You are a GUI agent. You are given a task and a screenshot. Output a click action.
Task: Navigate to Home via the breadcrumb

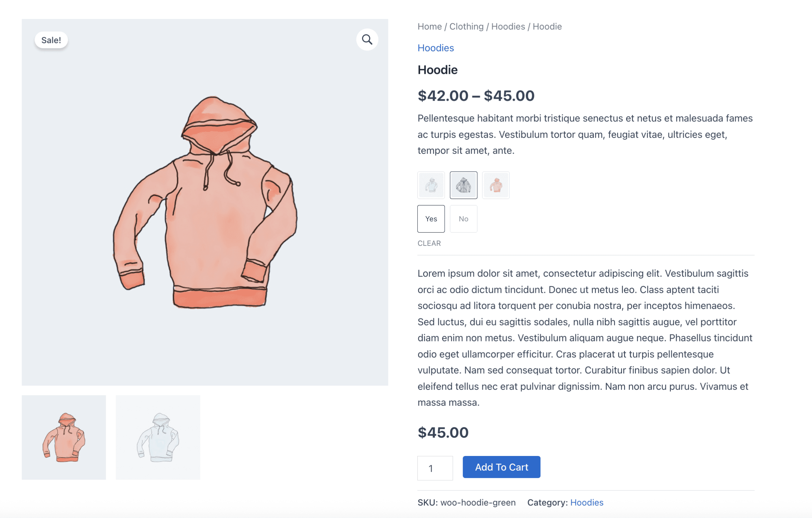pyautogui.click(x=429, y=26)
